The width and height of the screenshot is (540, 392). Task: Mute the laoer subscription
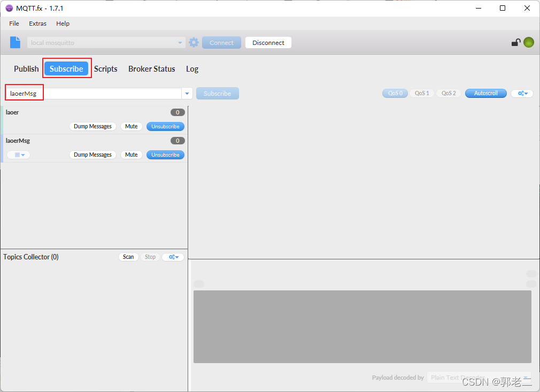click(x=131, y=126)
